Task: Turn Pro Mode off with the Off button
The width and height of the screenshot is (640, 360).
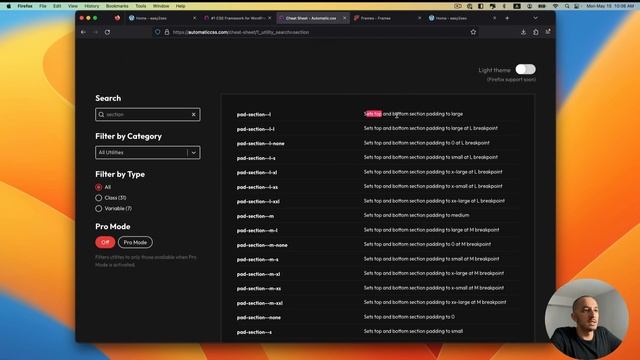Action: (105, 242)
